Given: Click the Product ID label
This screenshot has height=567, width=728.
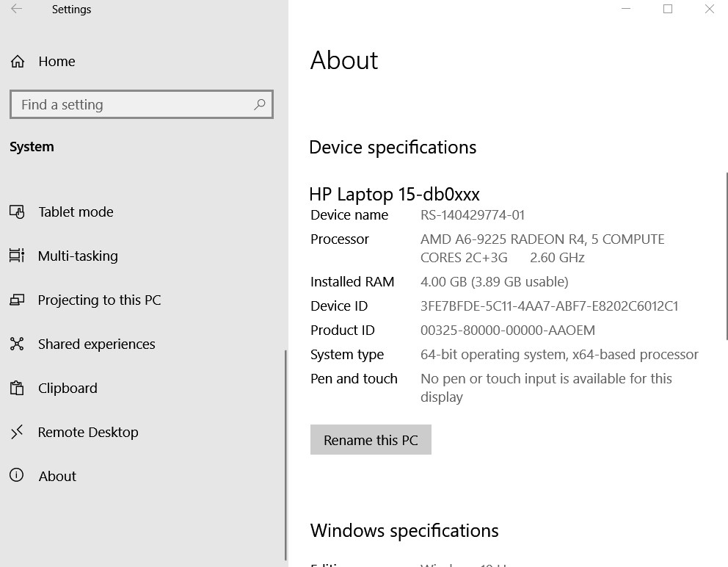Looking at the screenshot, I should pos(342,330).
